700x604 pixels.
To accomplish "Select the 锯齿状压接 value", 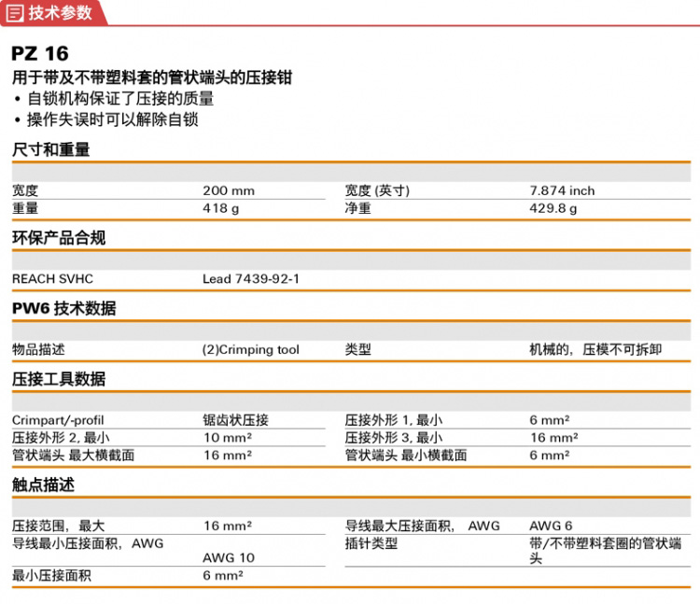I will (236, 420).
